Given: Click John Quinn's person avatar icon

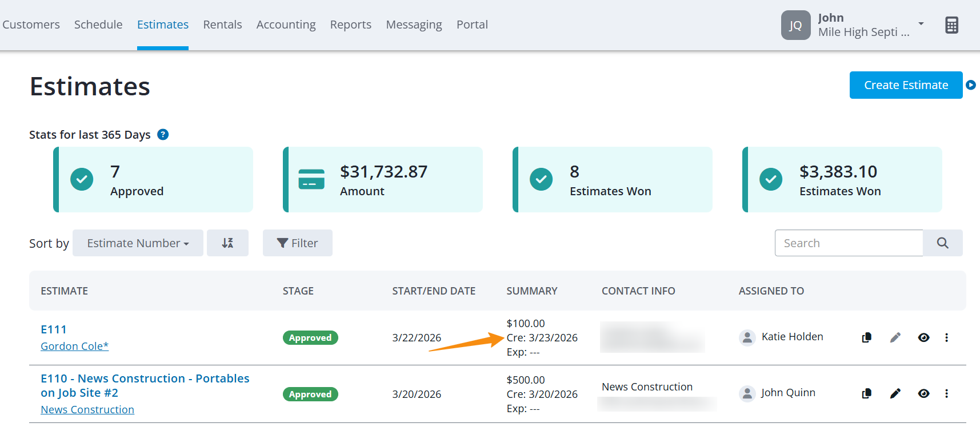Looking at the screenshot, I should point(747,393).
